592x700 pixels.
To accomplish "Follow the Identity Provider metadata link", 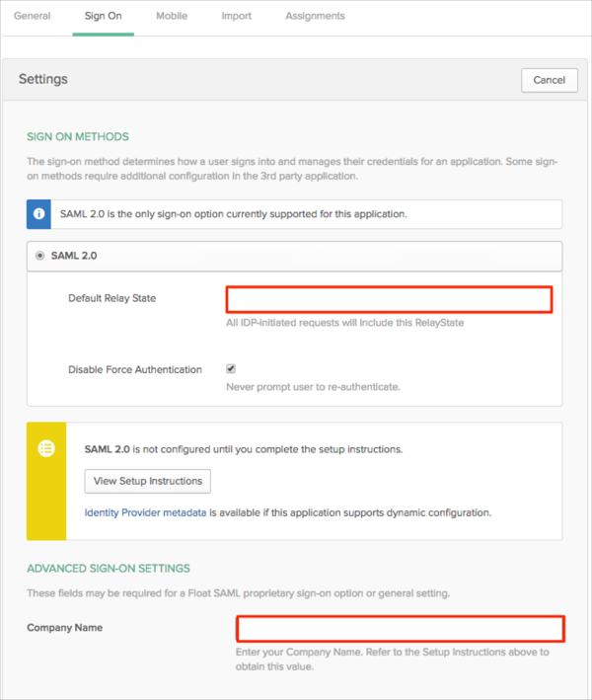I will click(145, 512).
